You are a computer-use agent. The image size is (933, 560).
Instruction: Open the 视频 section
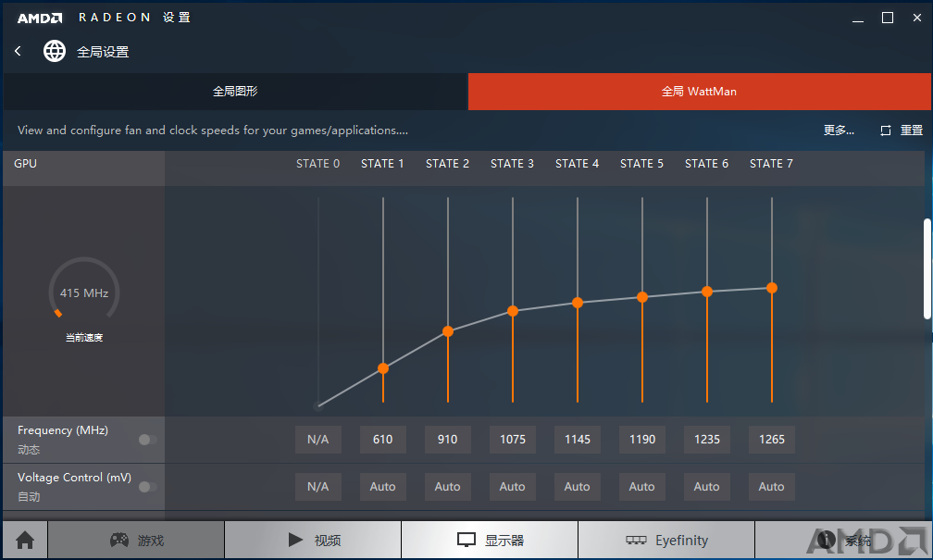point(313,540)
